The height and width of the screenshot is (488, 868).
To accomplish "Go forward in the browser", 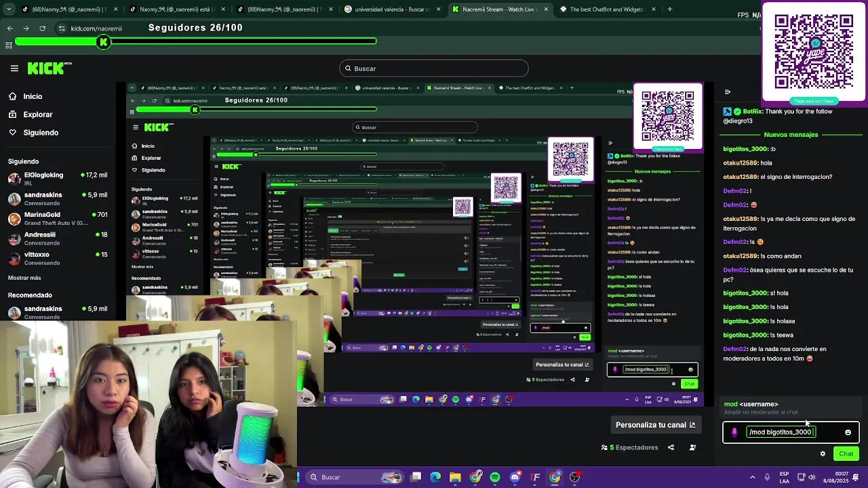I will tap(26, 28).
